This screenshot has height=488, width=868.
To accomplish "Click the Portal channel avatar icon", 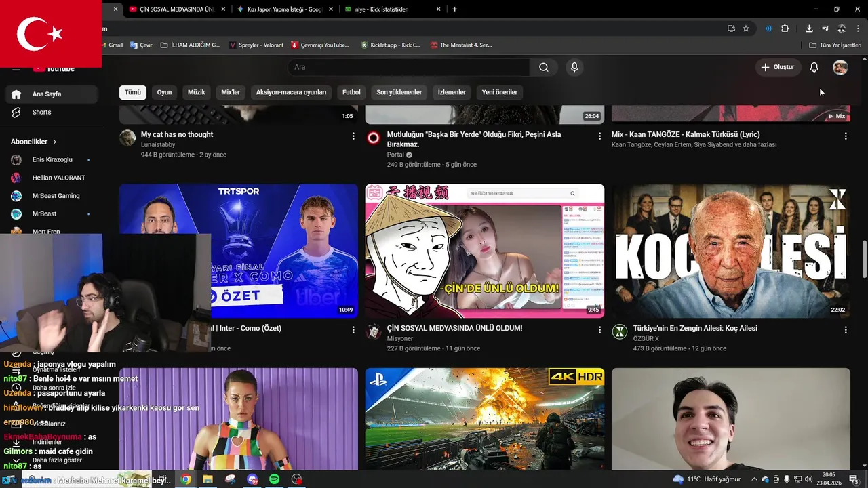I will pyautogui.click(x=374, y=138).
